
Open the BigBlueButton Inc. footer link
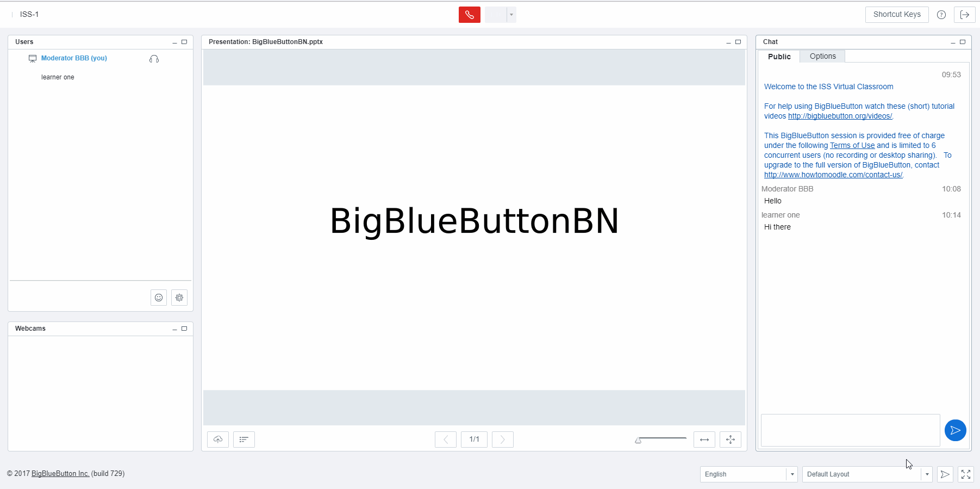pyautogui.click(x=60, y=474)
